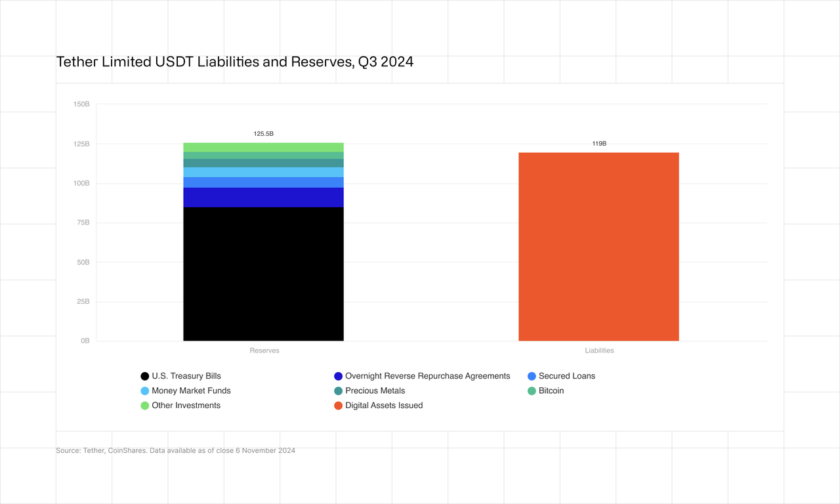Image resolution: width=840 pixels, height=504 pixels.
Task: Click the 75B y-axis label
Action: pyautogui.click(x=83, y=222)
